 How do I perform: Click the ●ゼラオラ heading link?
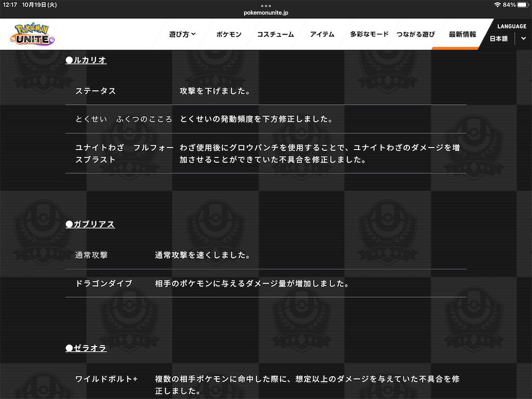tap(86, 348)
